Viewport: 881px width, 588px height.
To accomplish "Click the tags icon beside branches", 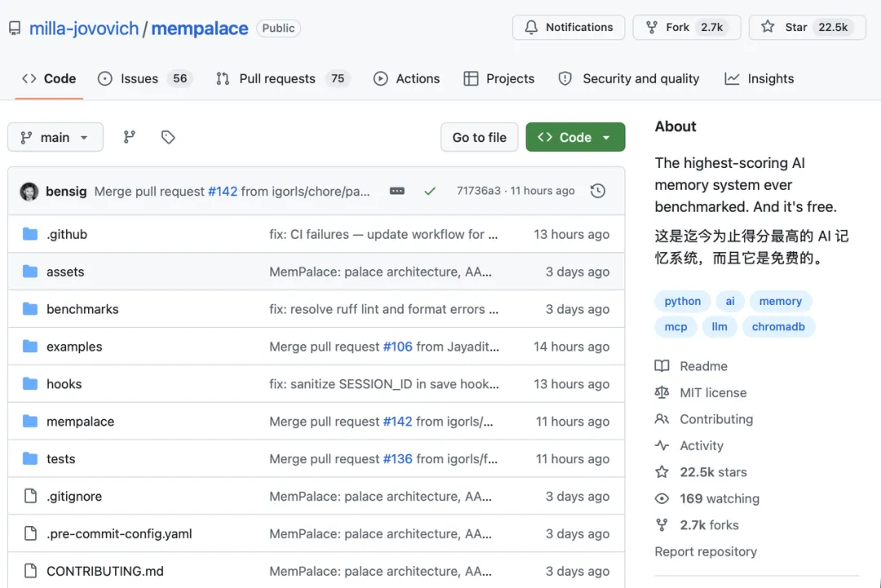I will [168, 137].
